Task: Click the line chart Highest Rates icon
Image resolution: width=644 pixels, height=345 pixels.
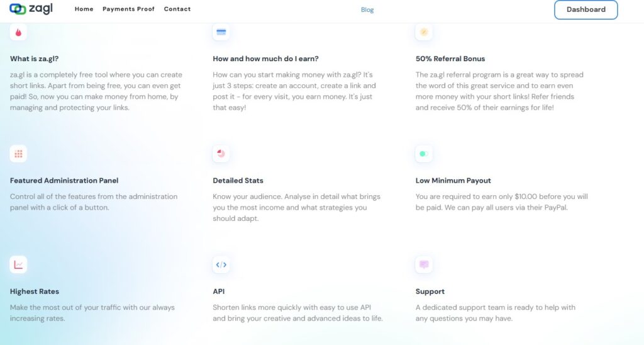Action: 18,264
